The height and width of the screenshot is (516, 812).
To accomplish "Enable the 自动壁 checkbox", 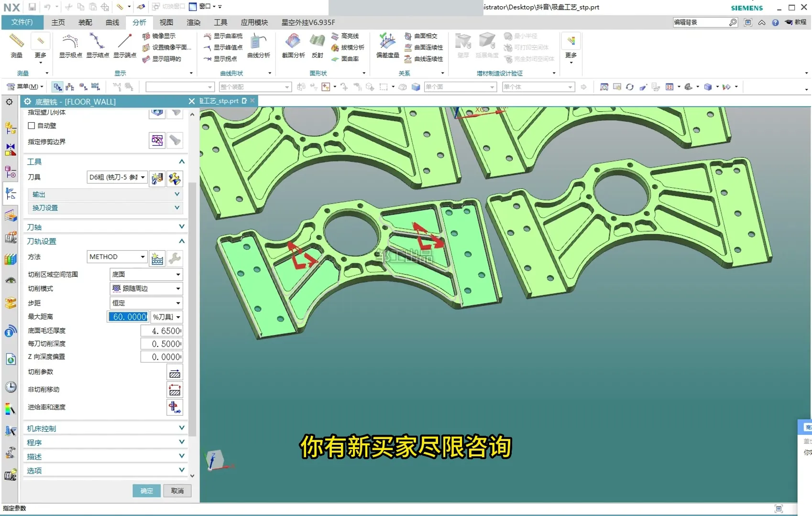I will [32, 126].
